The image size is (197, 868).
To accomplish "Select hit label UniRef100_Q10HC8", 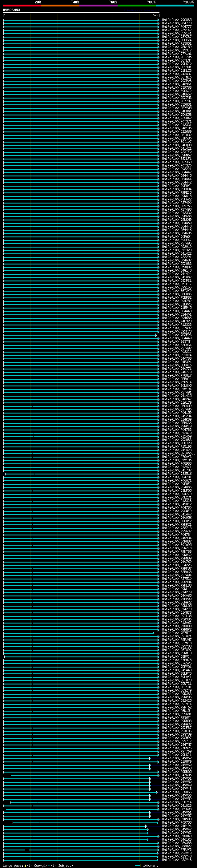I will coord(177,612).
